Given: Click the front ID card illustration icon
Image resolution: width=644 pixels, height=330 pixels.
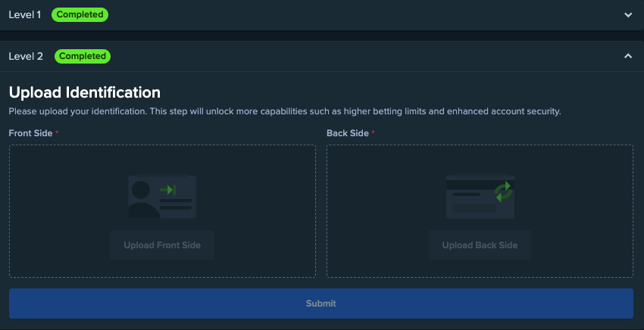Looking at the screenshot, I should 161,196.
